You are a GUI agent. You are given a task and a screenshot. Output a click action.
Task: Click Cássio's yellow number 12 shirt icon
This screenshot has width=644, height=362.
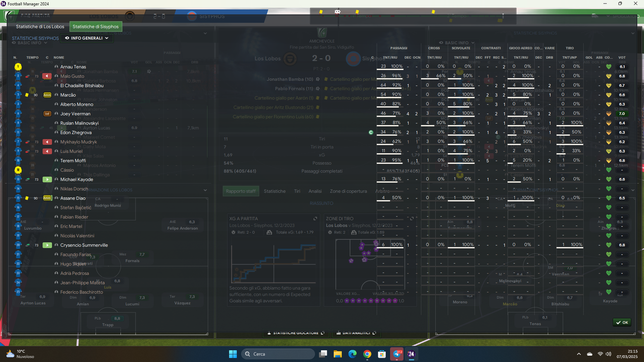[x=18, y=170]
